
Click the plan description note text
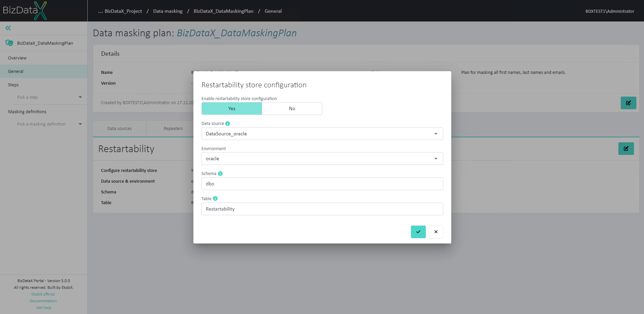[513, 73]
